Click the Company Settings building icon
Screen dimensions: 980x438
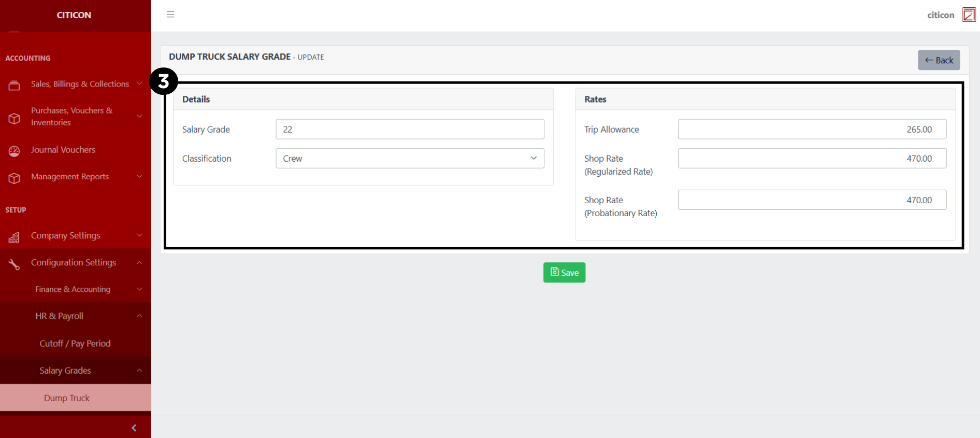point(14,237)
